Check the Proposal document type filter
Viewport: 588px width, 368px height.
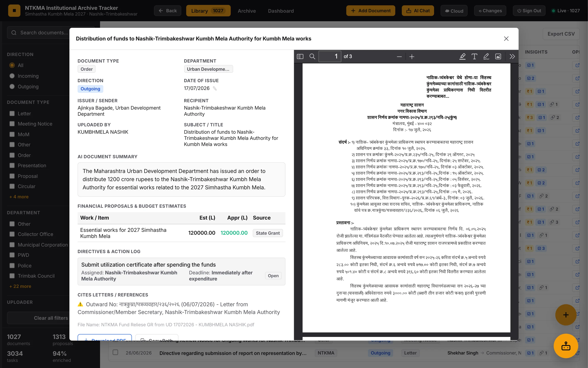tap(12, 176)
